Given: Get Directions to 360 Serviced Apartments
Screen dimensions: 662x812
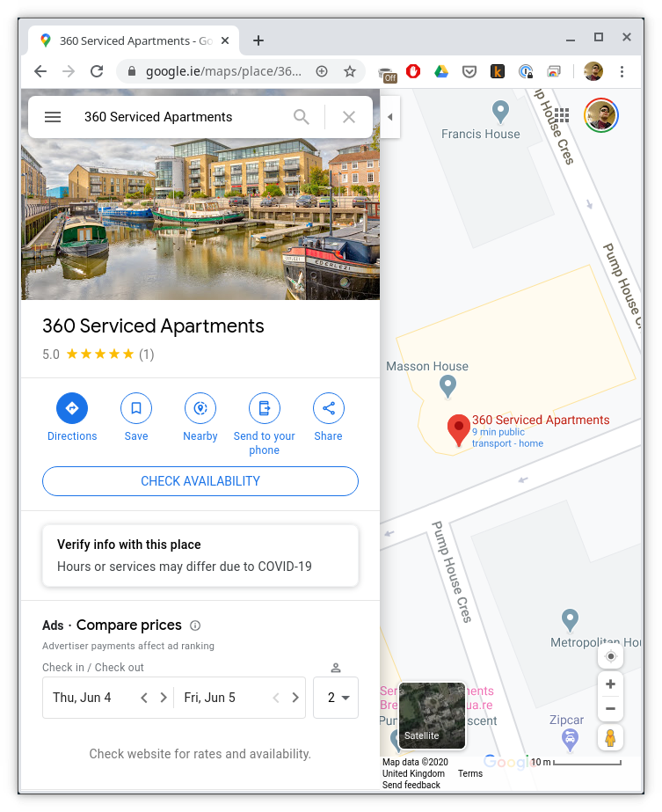Looking at the screenshot, I should (72, 408).
